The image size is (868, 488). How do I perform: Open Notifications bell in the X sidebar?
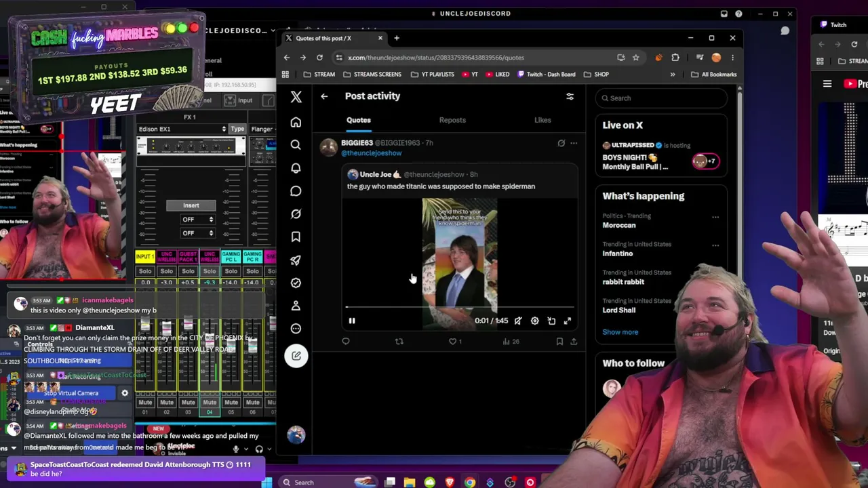pyautogui.click(x=296, y=168)
